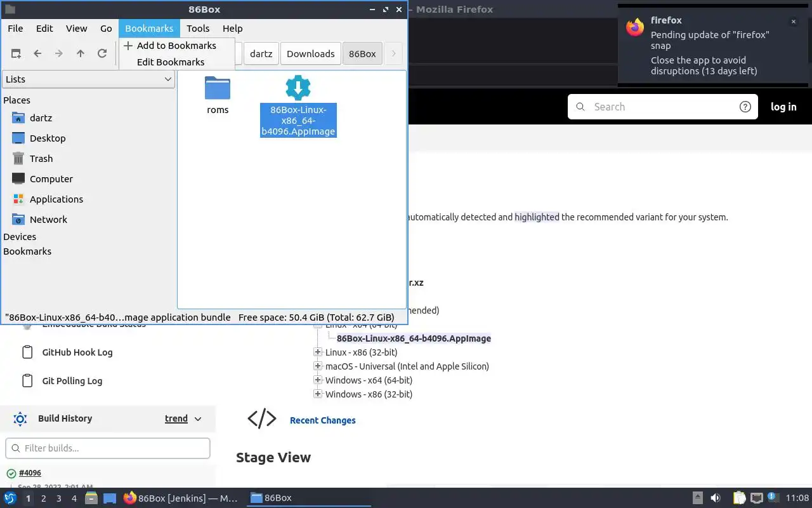The height and width of the screenshot is (508, 812).
Task: Click log in on the Jenkins page
Action: [x=783, y=107]
